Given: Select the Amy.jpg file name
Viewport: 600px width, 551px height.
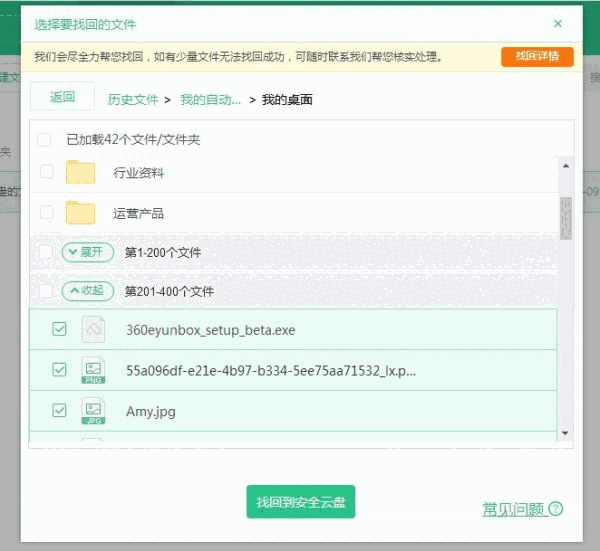Looking at the screenshot, I should (x=151, y=412).
